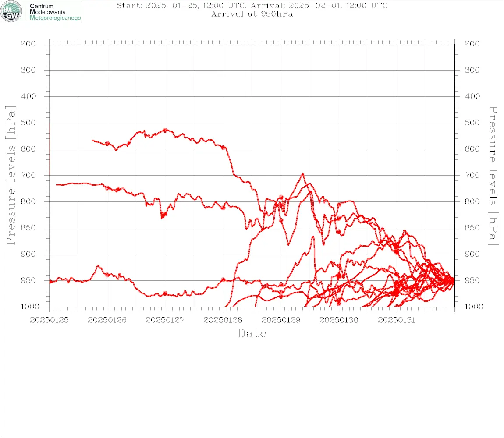
Task: Click the trajectory marker near 805 hPa on 20250130
Action: 339,205
